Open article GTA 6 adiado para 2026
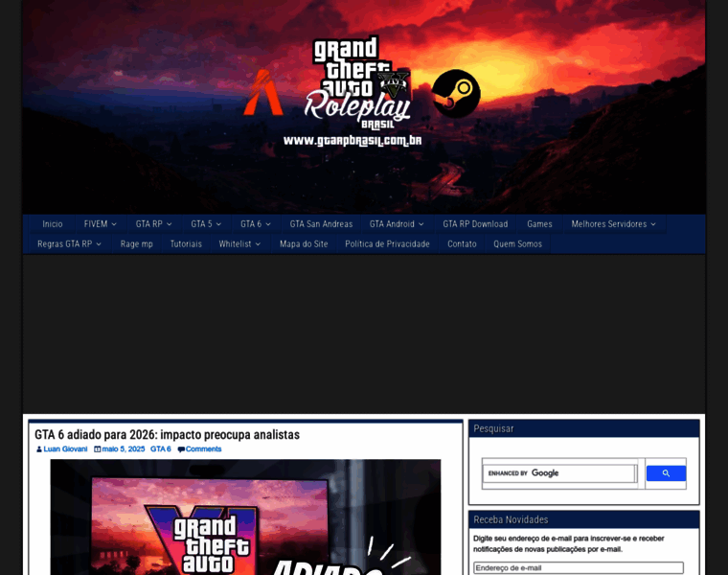The width and height of the screenshot is (728, 575). [167, 435]
